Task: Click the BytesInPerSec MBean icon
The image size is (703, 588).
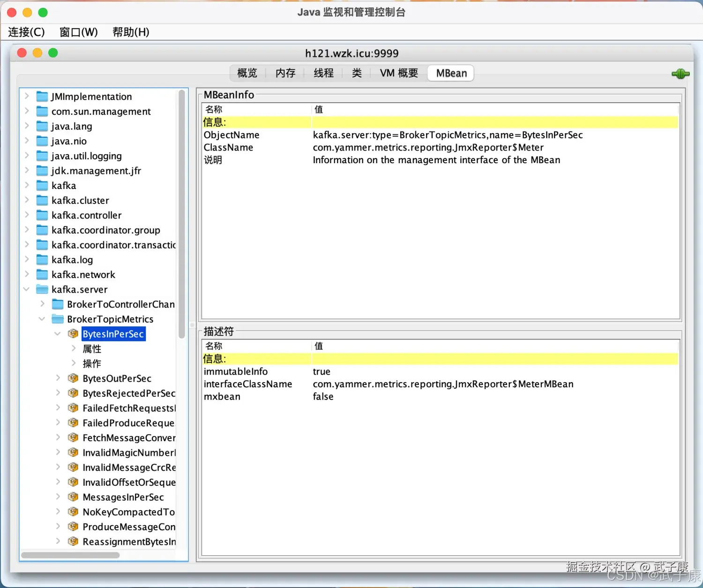Action: [x=73, y=334]
